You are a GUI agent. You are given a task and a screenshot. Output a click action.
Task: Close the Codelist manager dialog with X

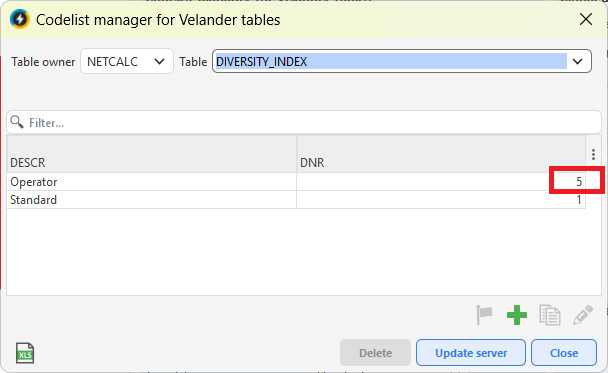(586, 19)
